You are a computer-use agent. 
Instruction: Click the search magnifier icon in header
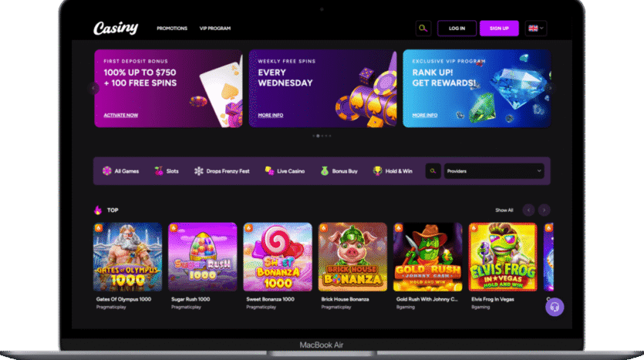pos(423,29)
